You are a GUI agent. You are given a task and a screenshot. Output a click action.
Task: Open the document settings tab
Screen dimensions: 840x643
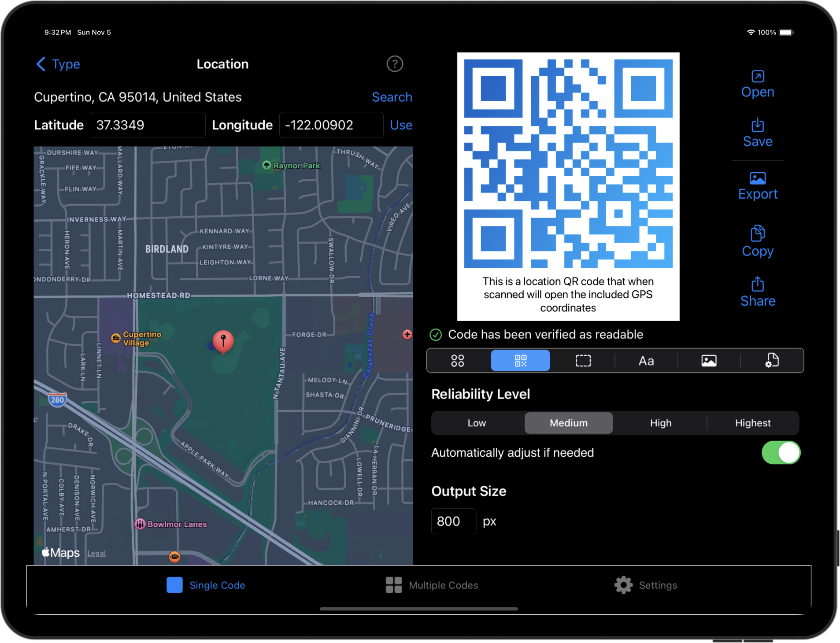[772, 361]
